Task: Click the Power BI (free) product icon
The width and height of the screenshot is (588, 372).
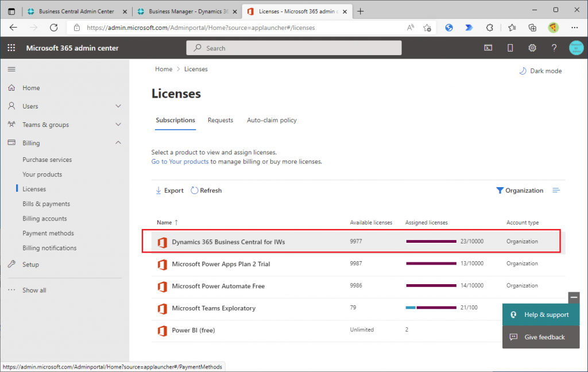Action: pos(162,331)
